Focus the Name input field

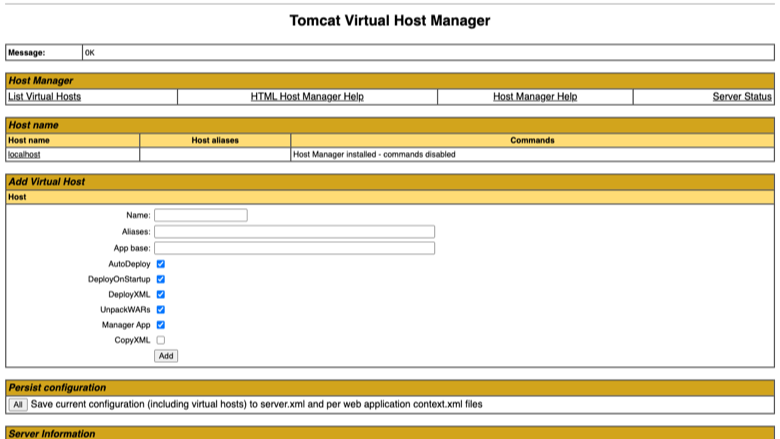(200, 215)
